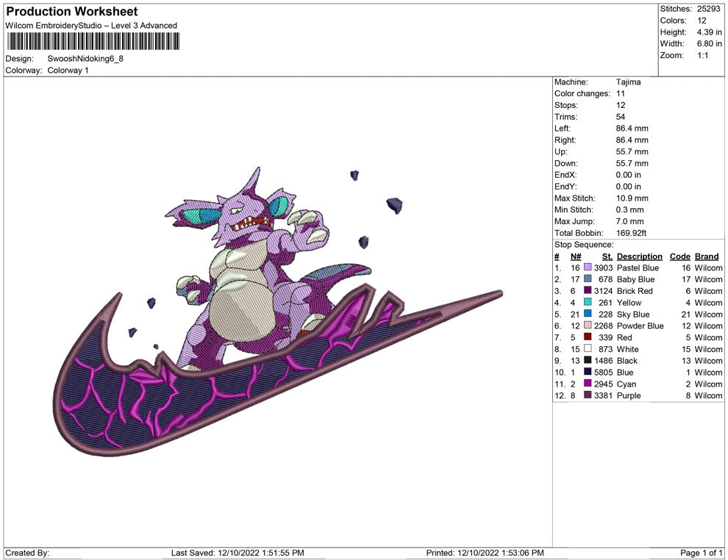Click the Created By label
Viewport: 728px width, 560px height.
[27, 553]
